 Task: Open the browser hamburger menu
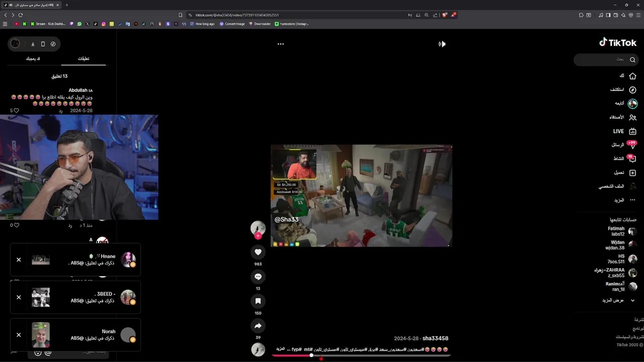click(x=638, y=15)
